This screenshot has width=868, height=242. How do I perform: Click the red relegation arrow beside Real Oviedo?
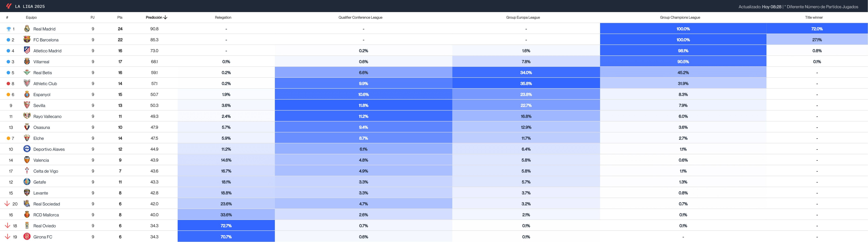[x=7, y=225]
